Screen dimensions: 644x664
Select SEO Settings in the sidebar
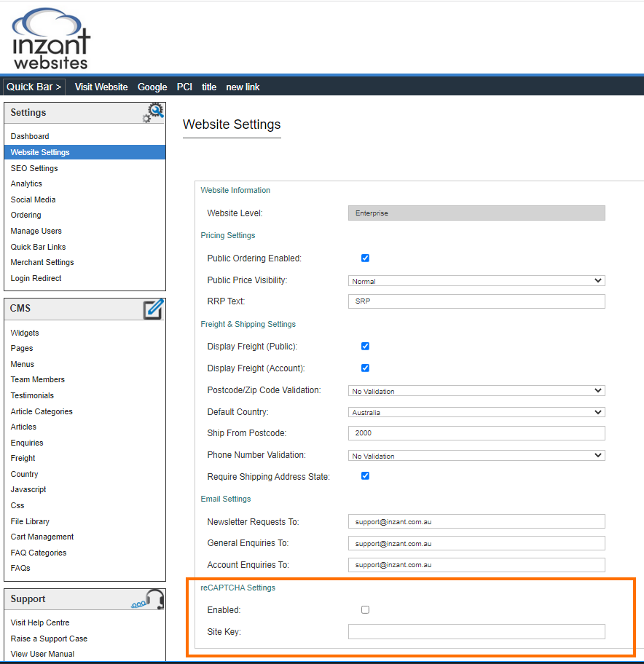[x=34, y=168]
